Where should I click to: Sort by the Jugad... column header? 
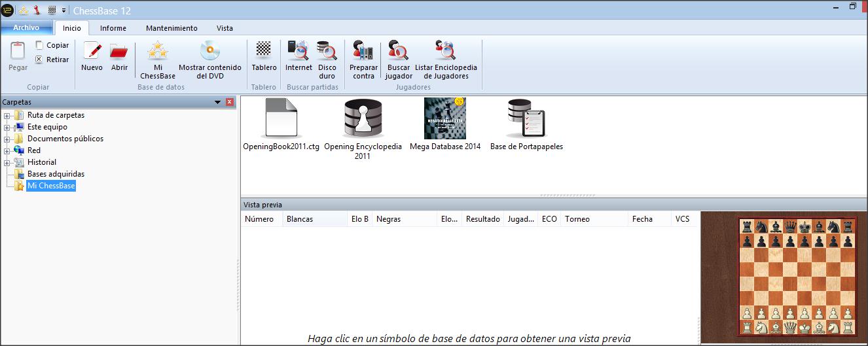(521, 219)
